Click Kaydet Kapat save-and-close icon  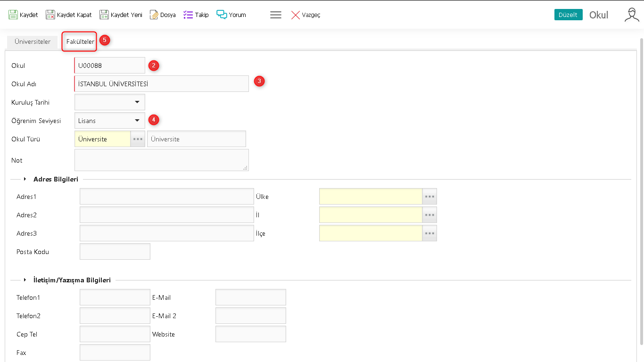coord(50,15)
